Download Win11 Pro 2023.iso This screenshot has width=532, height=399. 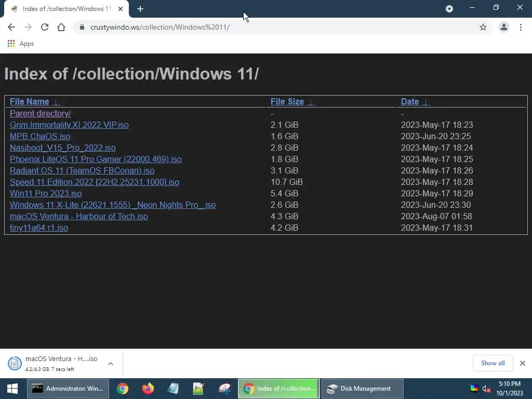click(x=46, y=193)
